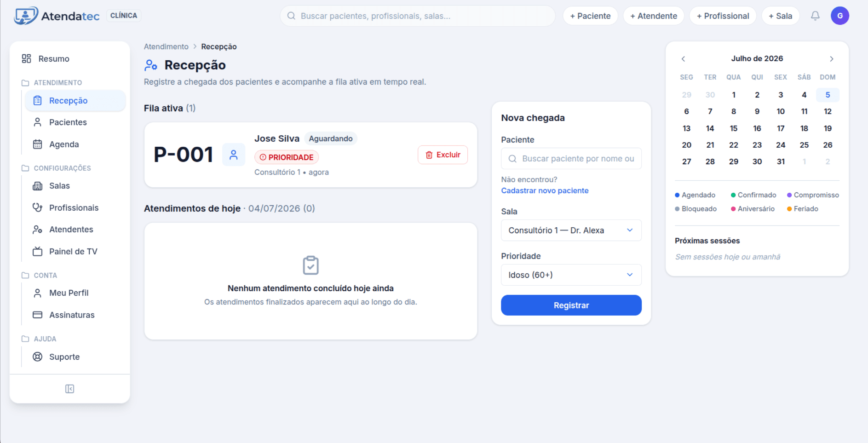Open Suporte in the sidebar
This screenshot has width=868, height=443.
pyautogui.click(x=75, y=357)
